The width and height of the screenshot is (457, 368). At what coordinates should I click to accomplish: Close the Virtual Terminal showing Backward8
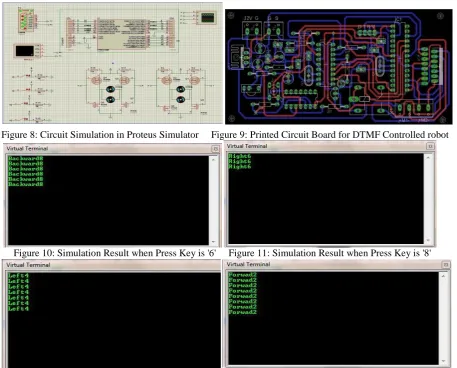215,149
